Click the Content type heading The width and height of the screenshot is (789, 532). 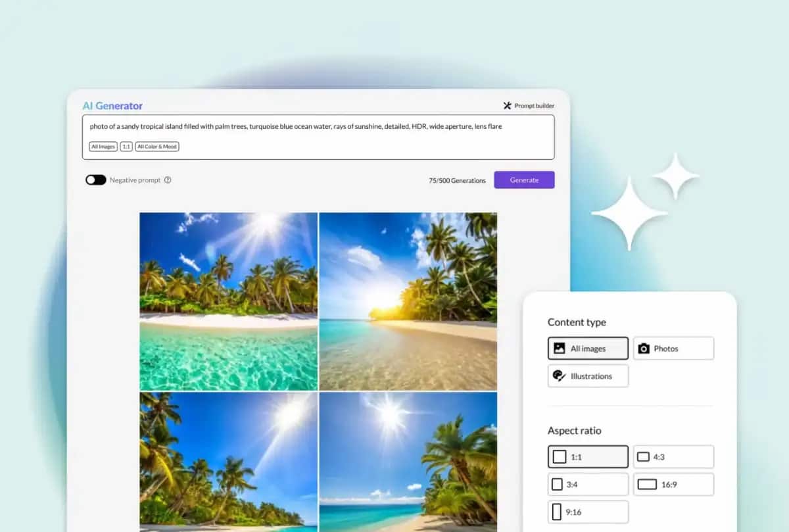[577, 322]
